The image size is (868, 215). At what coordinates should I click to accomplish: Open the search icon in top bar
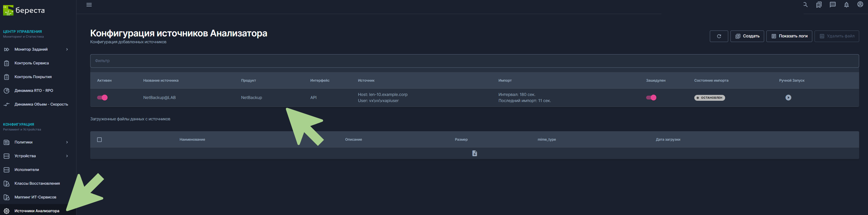tap(805, 5)
